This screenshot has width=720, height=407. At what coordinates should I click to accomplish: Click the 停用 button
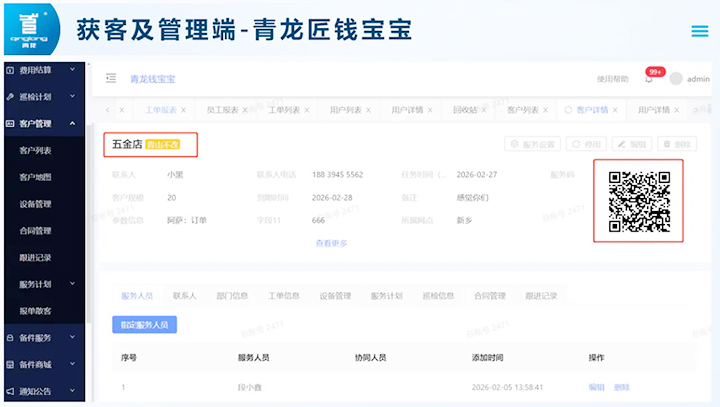[x=586, y=144]
